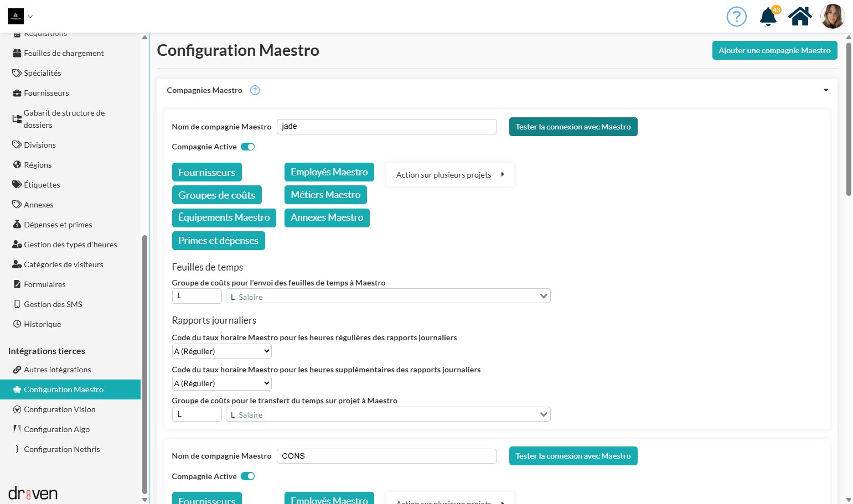Click Annexes Maestro button
Image resolution: width=853 pixels, height=504 pixels.
(x=327, y=217)
